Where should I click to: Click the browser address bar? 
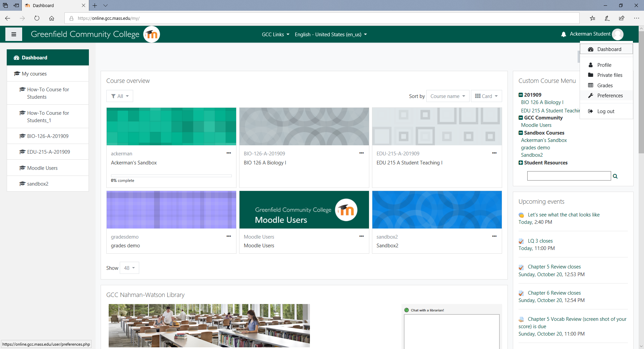[x=322, y=18]
